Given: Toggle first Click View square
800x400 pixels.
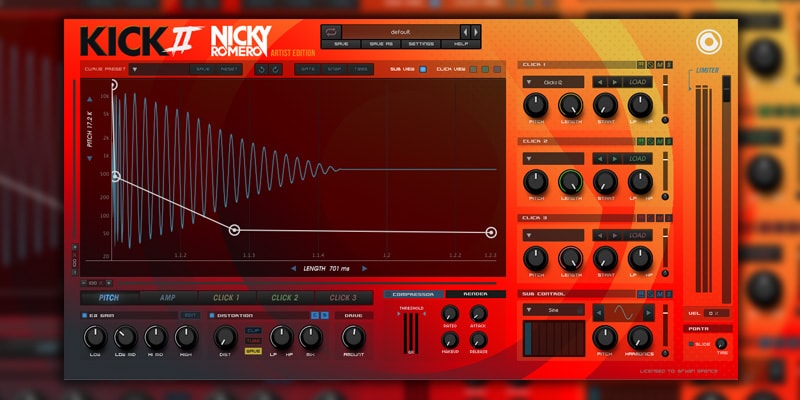Looking at the screenshot, I should [473, 69].
